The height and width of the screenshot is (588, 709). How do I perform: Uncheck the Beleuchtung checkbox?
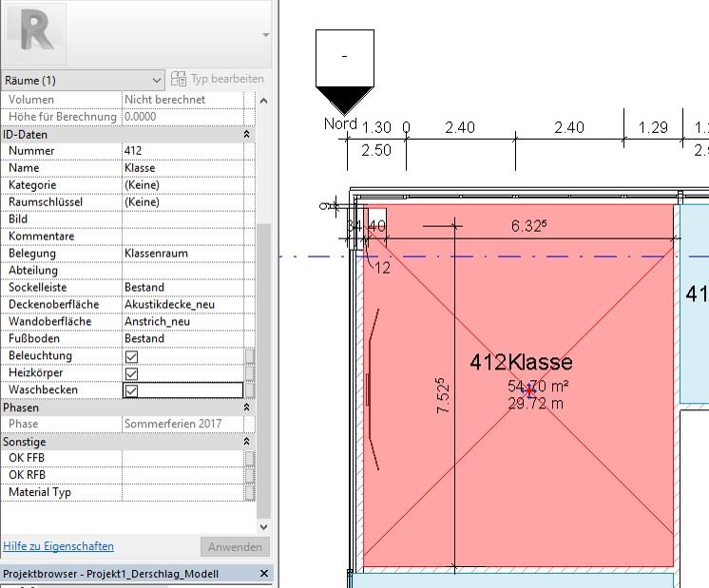coord(132,356)
